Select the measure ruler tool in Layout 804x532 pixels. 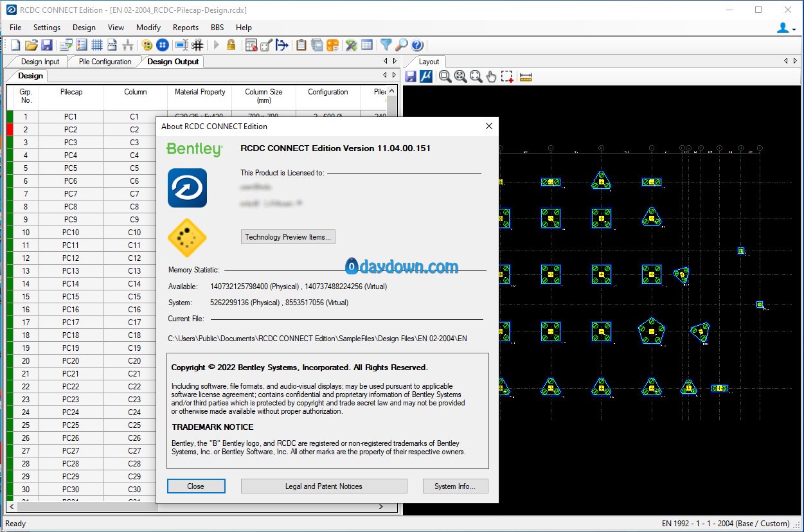tap(526, 76)
